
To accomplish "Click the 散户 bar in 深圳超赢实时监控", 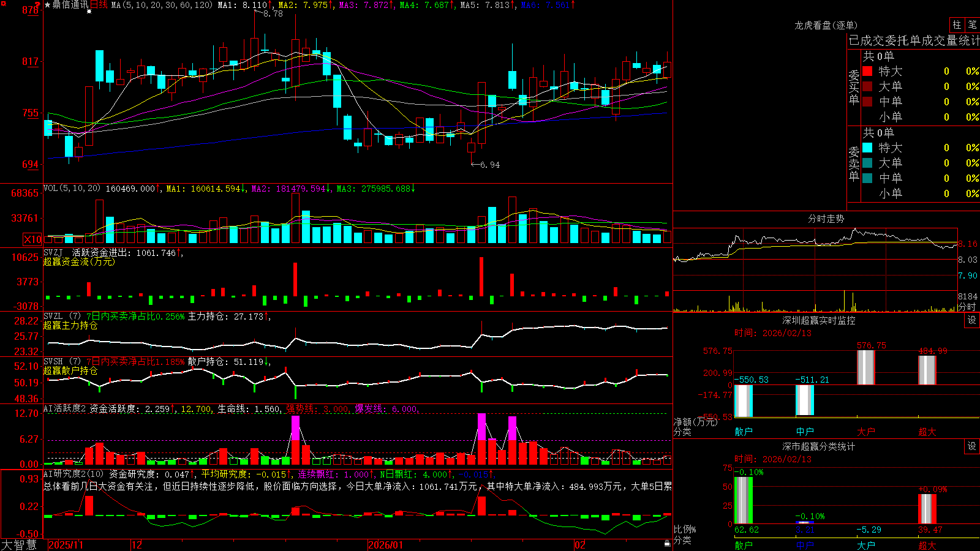I will (743, 401).
